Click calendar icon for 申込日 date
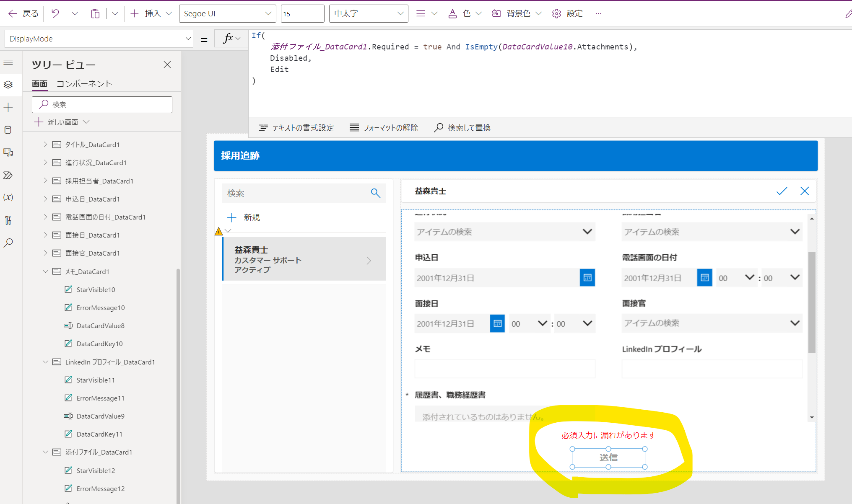This screenshot has width=852, height=504. pyautogui.click(x=587, y=278)
